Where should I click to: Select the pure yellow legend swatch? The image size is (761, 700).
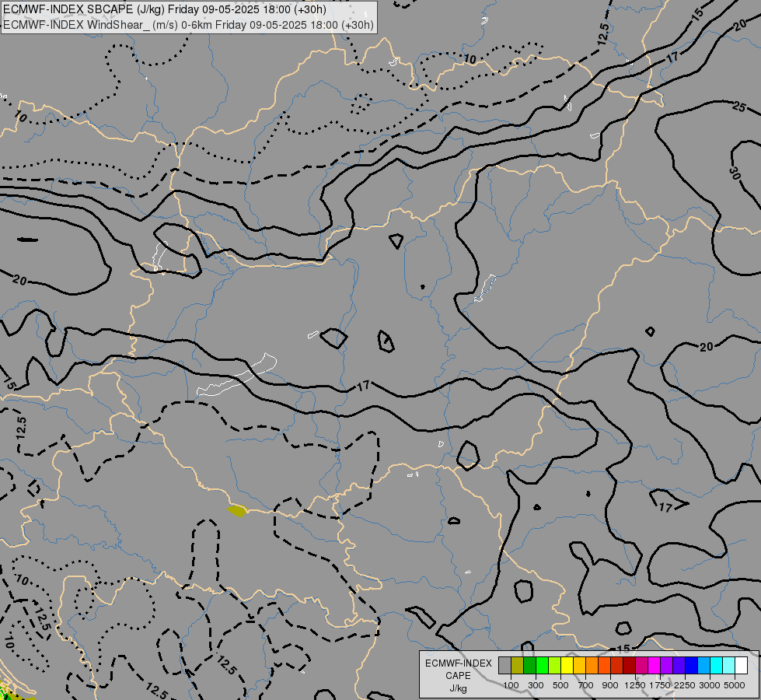567,666
